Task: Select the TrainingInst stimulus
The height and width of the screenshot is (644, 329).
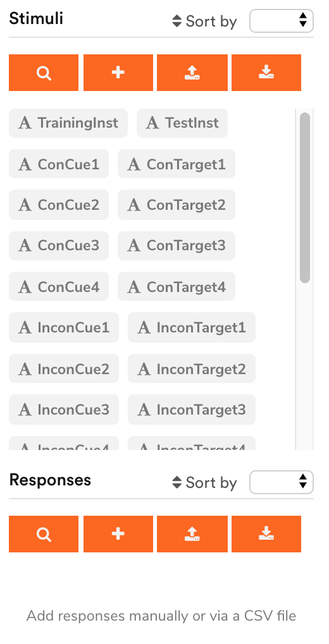Action: tap(68, 123)
